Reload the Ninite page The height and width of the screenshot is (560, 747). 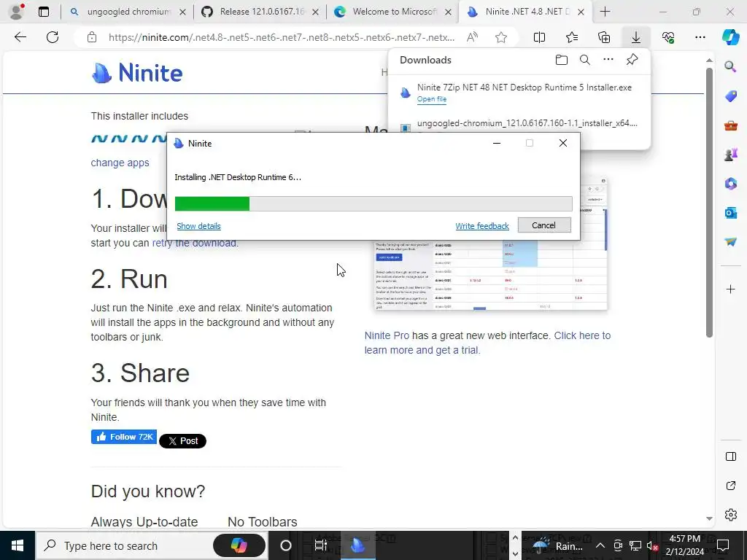53,37
